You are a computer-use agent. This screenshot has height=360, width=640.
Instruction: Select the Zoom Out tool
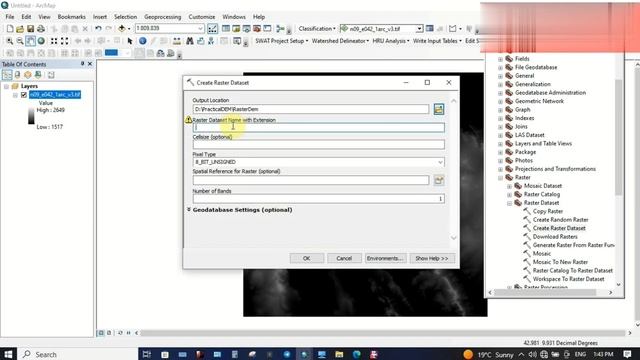click(20, 41)
